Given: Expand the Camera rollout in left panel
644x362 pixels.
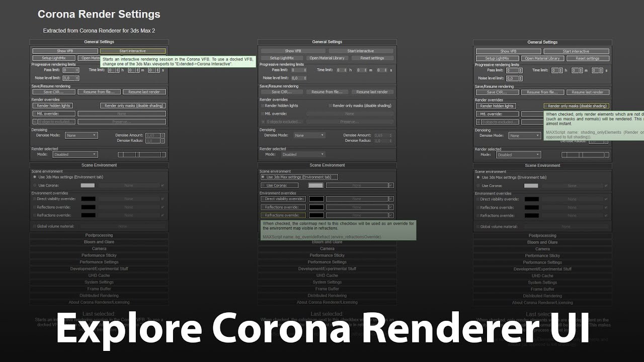Looking at the screenshot, I should coord(99,249).
